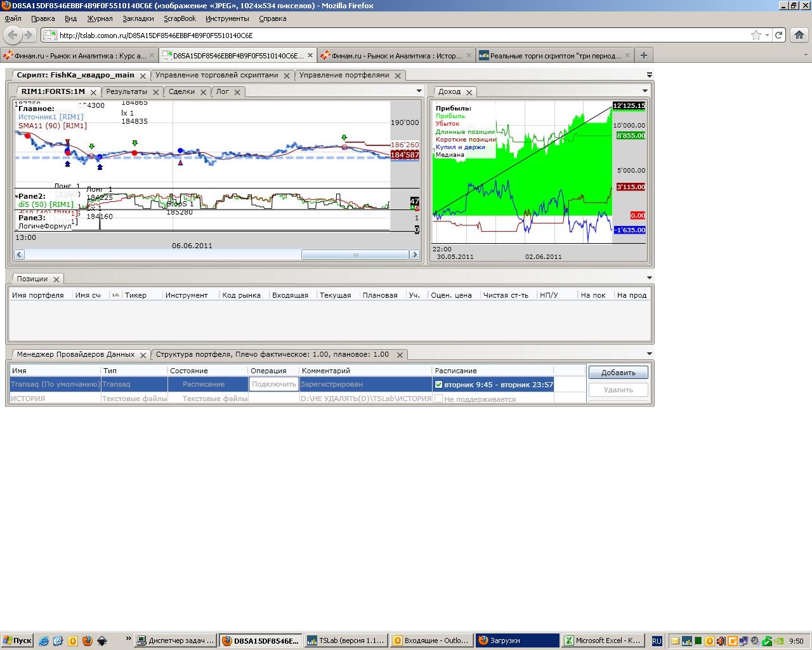This screenshot has height=650, width=812.
Task: Toggle the Transaq schedule checkbox
Action: pos(438,385)
